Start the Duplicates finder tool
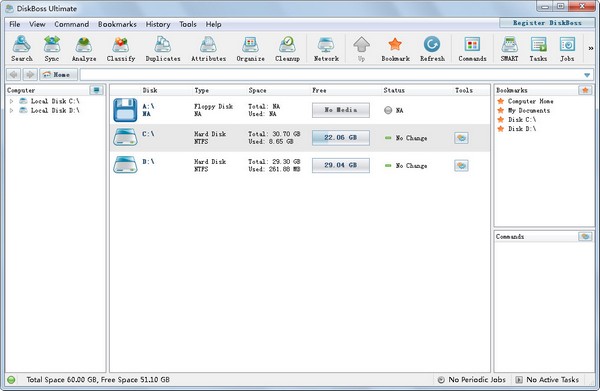The image size is (600, 391). (163, 49)
